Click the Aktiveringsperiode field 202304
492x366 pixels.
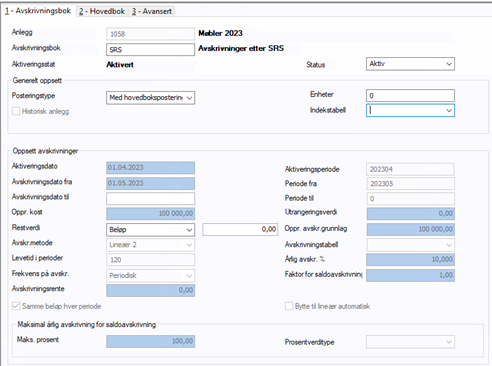pyautogui.click(x=410, y=169)
